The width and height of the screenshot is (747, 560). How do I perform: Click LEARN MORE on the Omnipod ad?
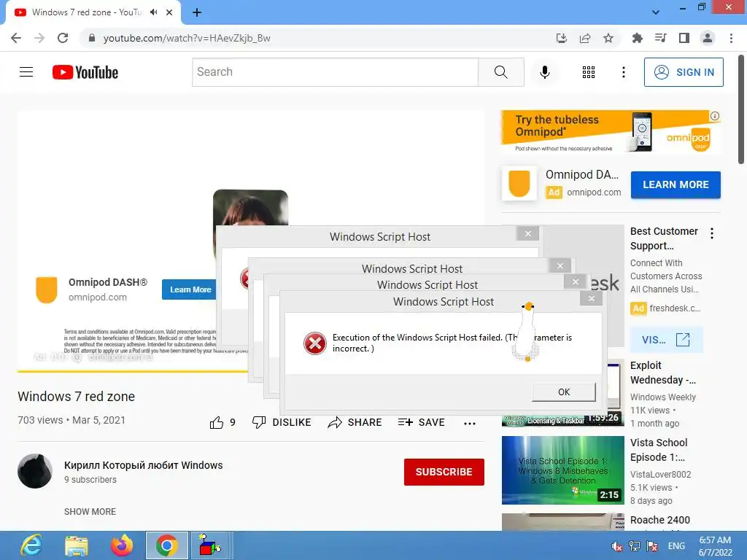[x=676, y=184]
